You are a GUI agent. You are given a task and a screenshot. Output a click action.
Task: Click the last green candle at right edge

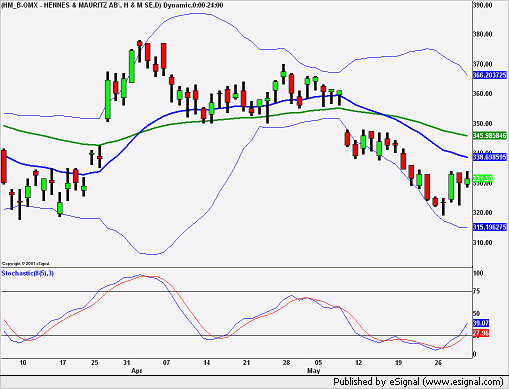click(x=467, y=181)
